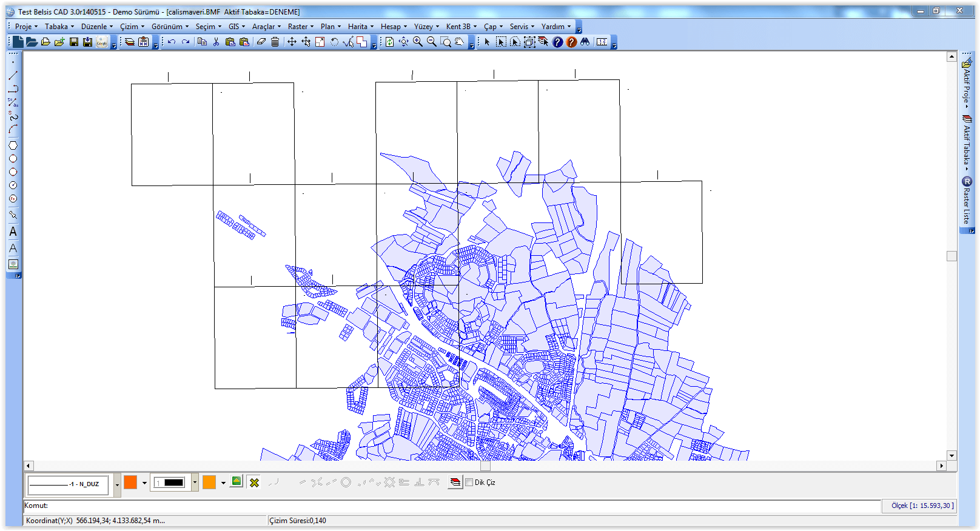Click the binoculars find icon
The width and height of the screenshot is (980, 531).
(585, 42)
